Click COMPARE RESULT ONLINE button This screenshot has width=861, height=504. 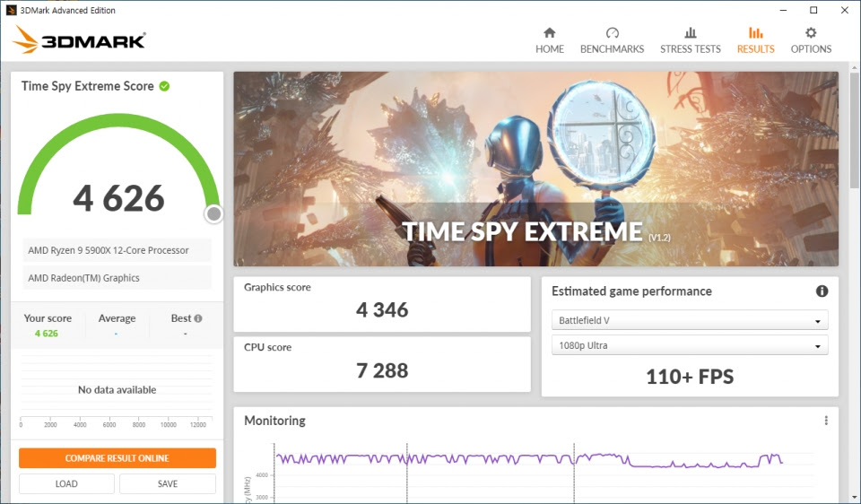coord(117,458)
